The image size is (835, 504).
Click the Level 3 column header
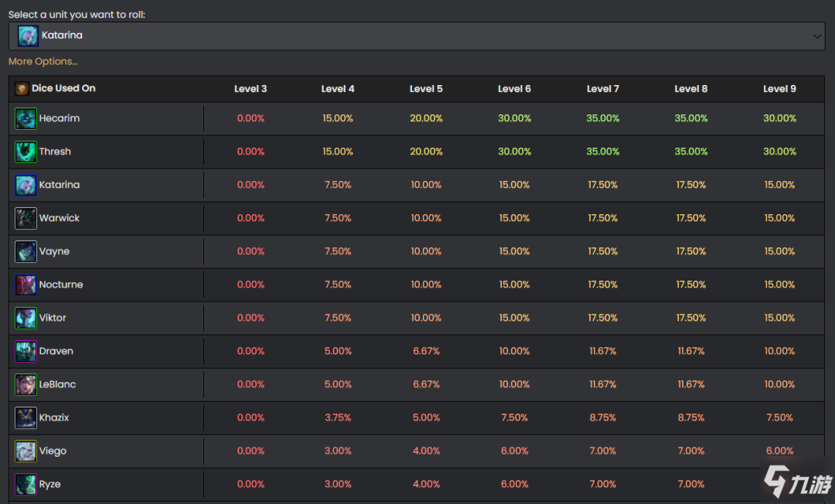coord(250,89)
